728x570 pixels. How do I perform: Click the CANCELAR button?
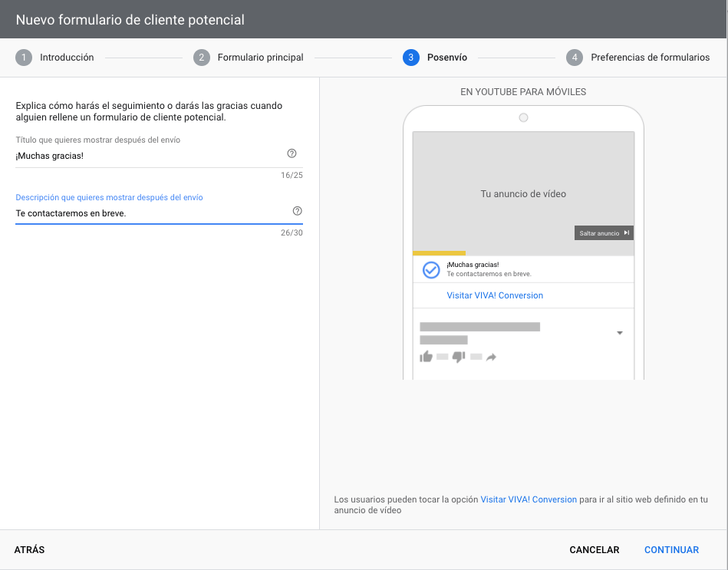(x=595, y=549)
